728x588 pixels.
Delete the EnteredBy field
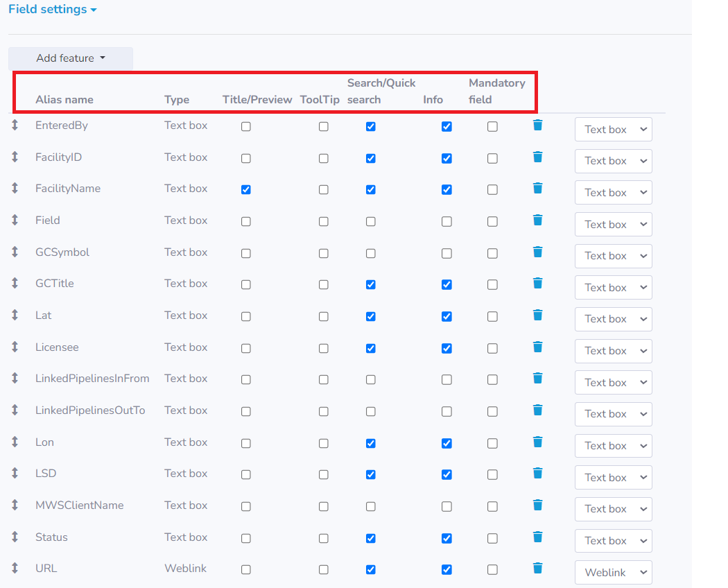[537, 126]
